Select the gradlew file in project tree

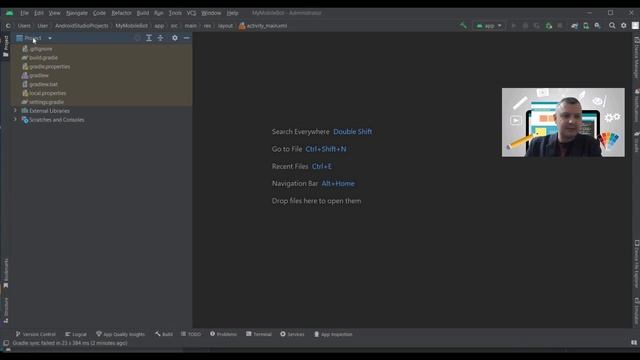39,76
